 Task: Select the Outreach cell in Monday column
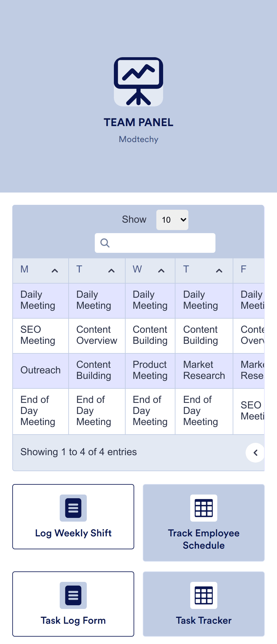(x=40, y=370)
